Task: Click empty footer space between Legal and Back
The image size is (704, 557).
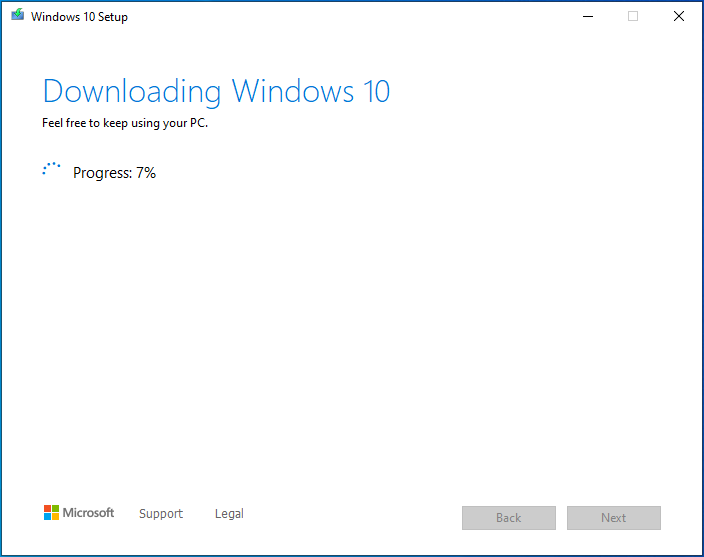Action: coord(350,515)
